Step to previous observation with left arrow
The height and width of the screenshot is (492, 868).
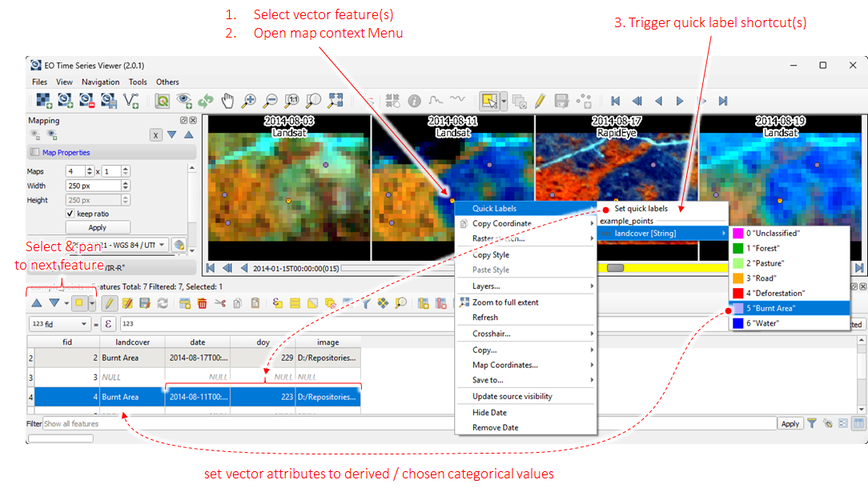click(658, 101)
